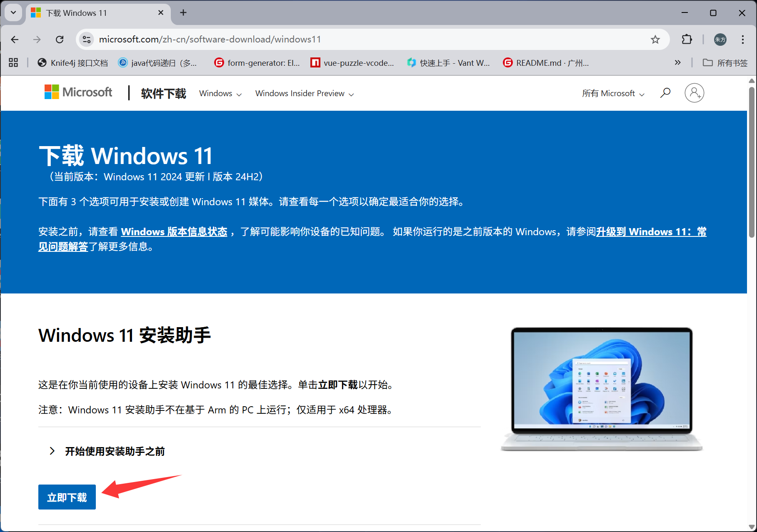Open the README.md bookmark
Viewport: 757px width, 532px height.
coord(546,63)
